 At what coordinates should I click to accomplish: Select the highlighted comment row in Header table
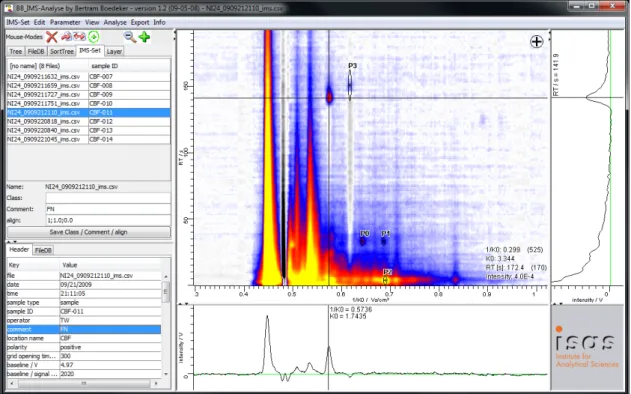[x=84, y=329]
